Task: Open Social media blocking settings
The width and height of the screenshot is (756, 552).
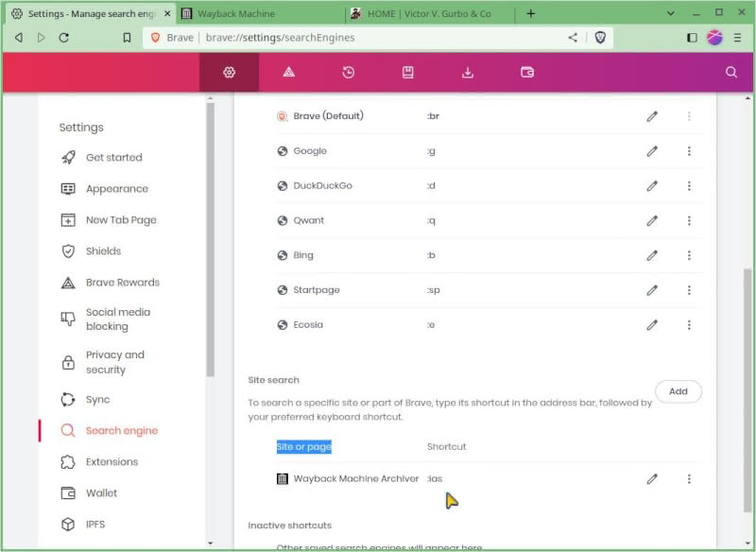Action: click(118, 319)
